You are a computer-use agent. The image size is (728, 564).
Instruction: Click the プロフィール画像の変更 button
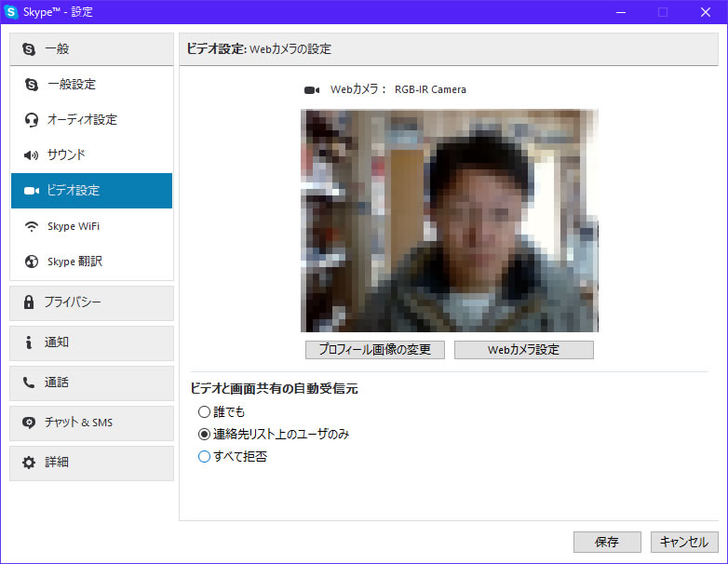pos(375,350)
